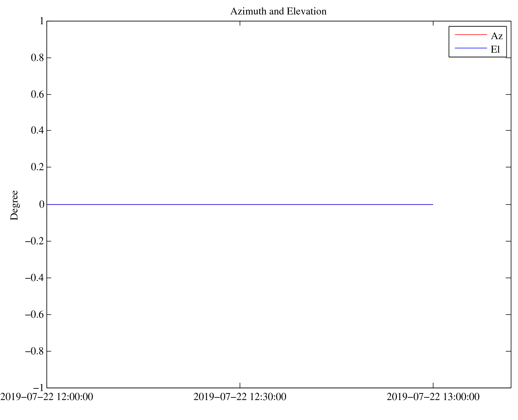Click the y-axis tick label 0.6
Viewport: 518px width, 420px height.
(37, 95)
